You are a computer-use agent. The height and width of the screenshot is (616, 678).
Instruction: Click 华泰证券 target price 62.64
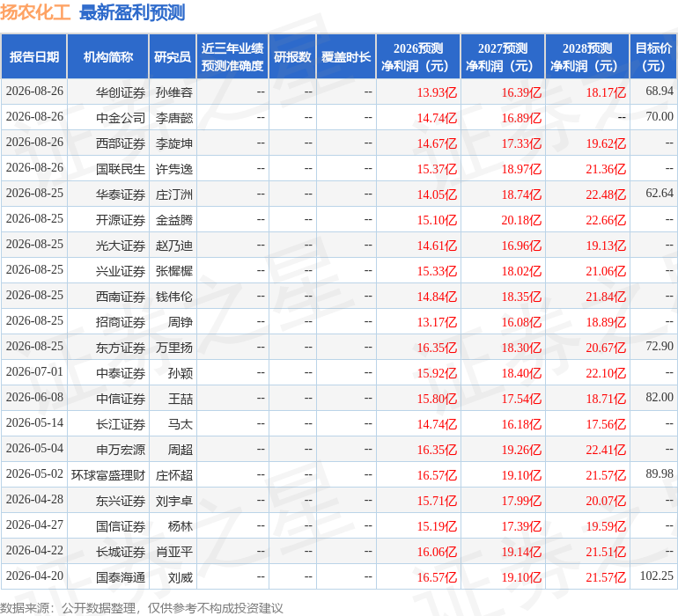[660, 193]
